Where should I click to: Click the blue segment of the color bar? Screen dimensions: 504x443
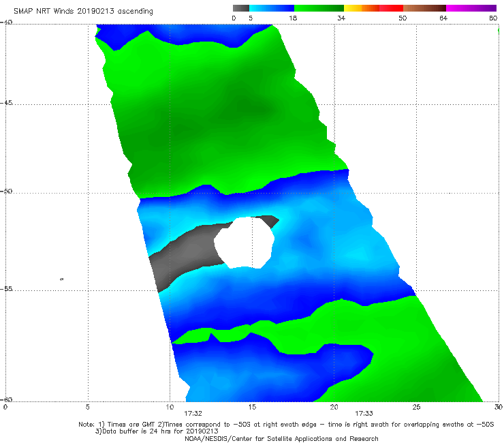[x=272, y=8]
